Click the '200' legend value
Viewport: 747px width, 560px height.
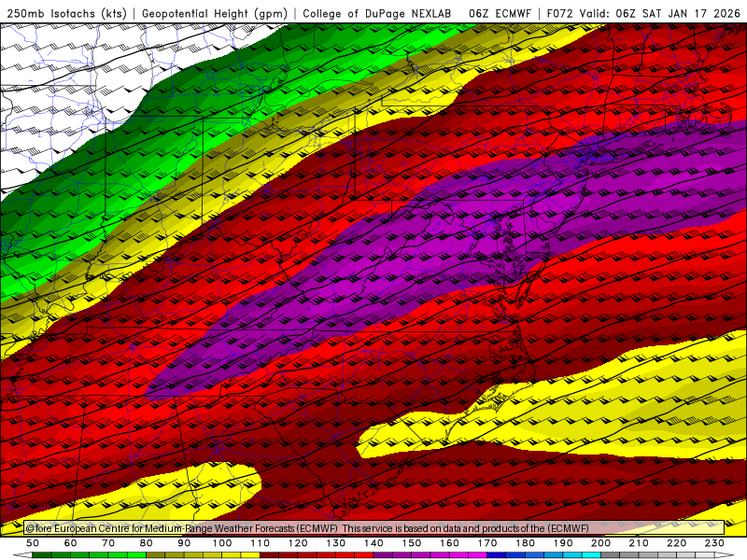[x=600, y=543]
